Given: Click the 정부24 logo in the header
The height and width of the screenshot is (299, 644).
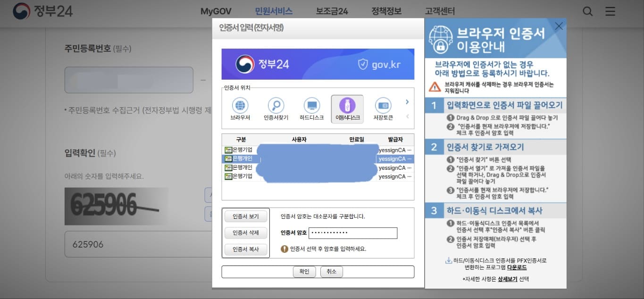Looking at the screenshot, I should click(x=42, y=11).
